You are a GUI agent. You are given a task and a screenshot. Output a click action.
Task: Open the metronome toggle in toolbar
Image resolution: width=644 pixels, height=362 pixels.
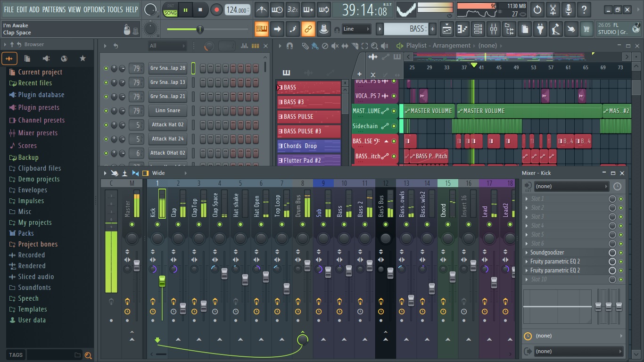pos(261,10)
